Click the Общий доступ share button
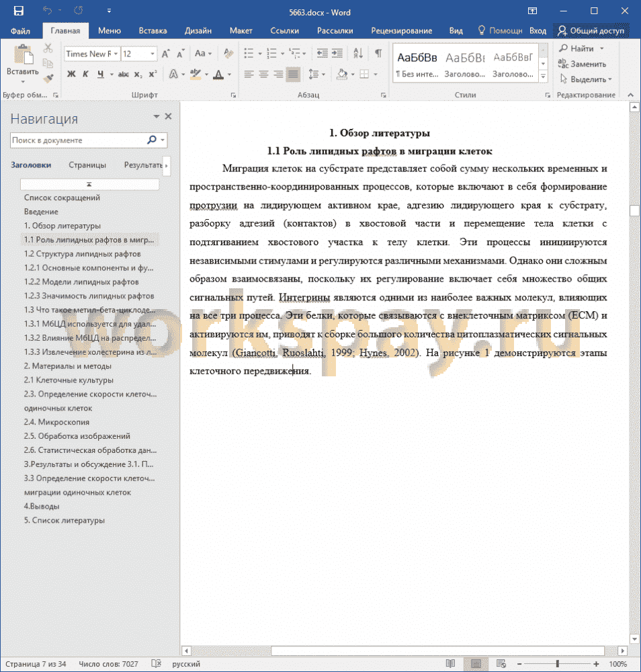 pyautogui.click(x=591, y=31)
